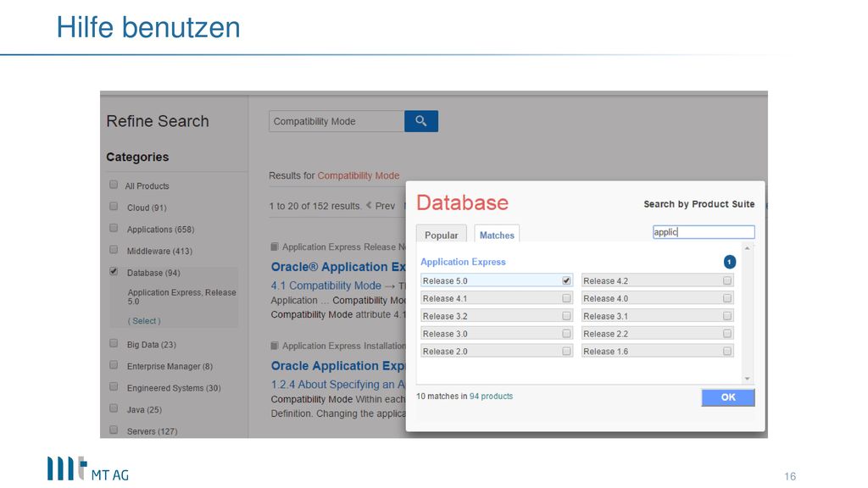Click the Release 1.6 row label
This screenshot has height=488, width=868.
coord(605,352)
